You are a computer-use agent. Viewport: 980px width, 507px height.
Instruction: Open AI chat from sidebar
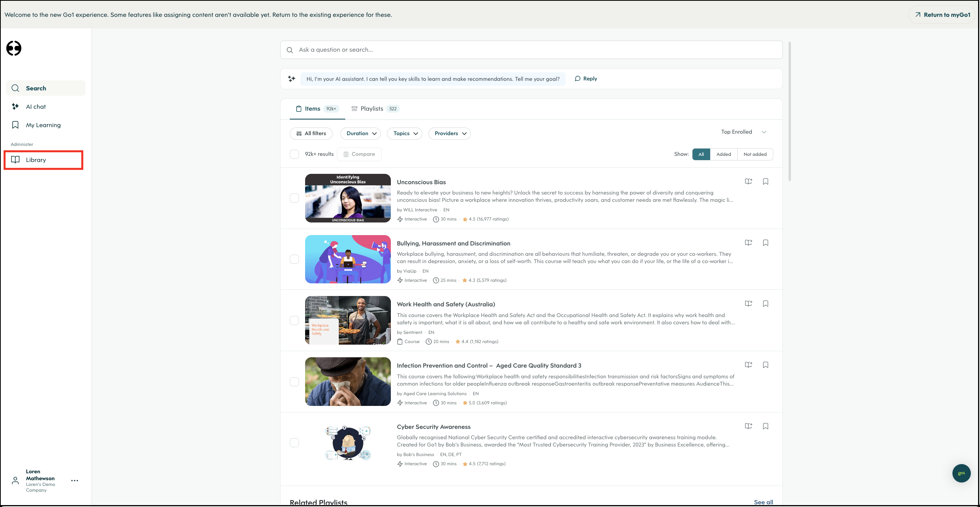[36, 107]
